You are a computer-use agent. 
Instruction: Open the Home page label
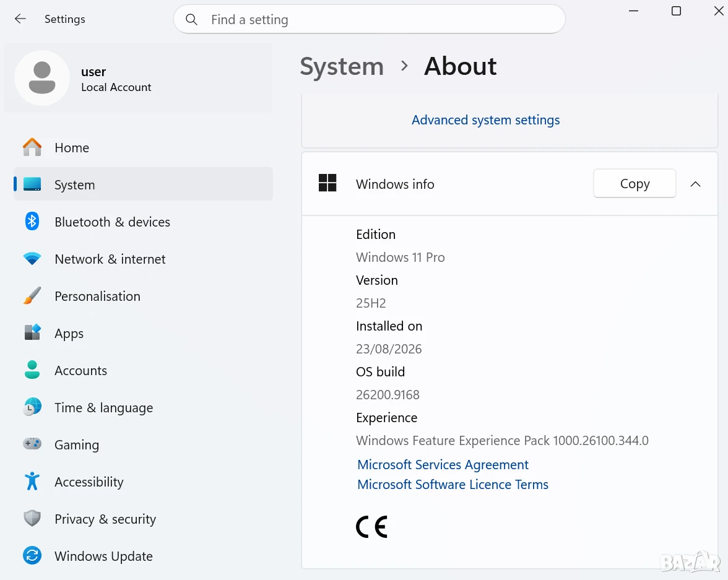click(72, 148)
